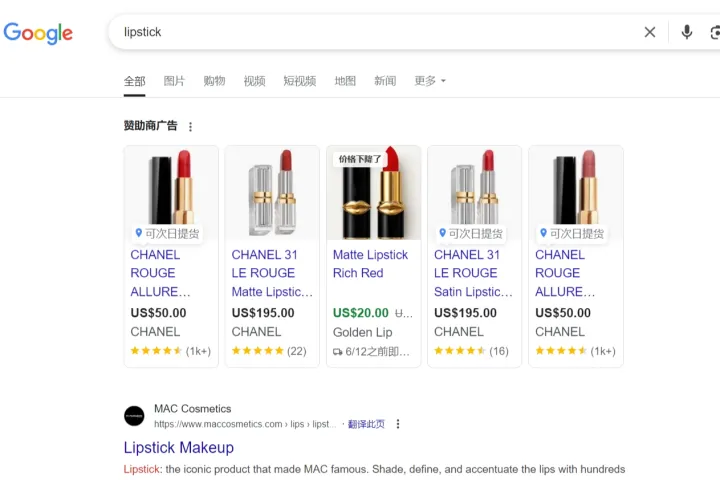Click 可次日提货 on last CHANEL card

click(572, 234)
